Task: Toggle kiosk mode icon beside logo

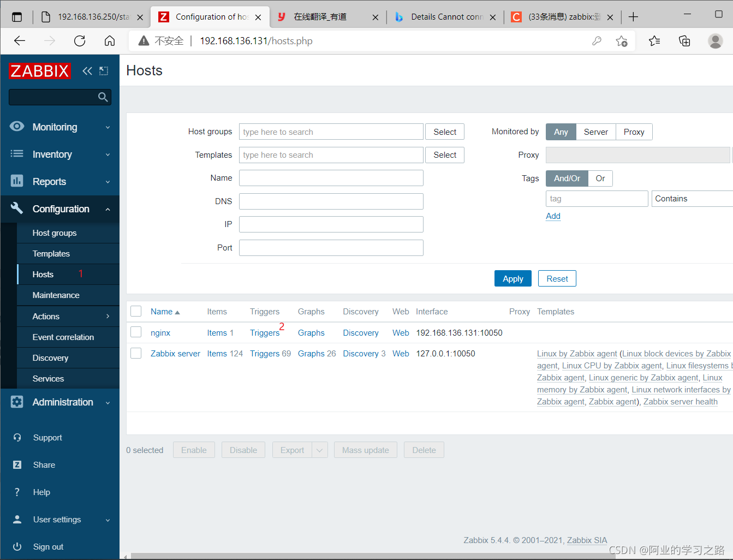Action: click(104, 71)
